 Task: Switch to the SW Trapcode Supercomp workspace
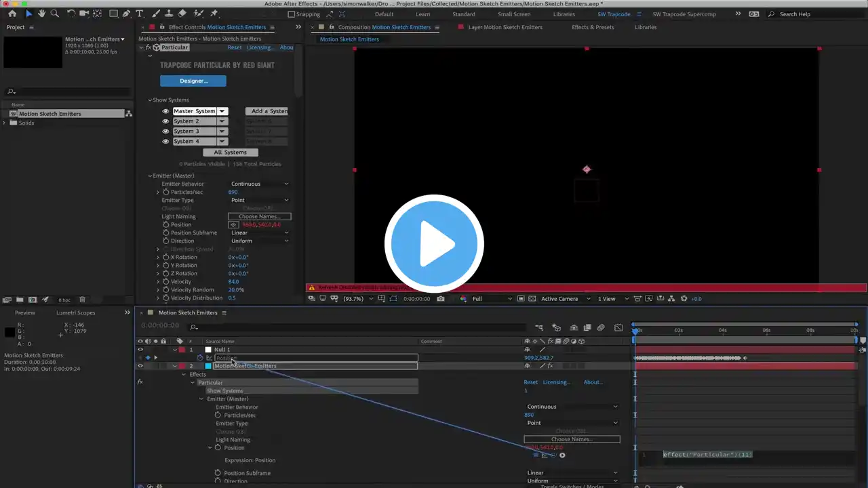(x=684, y=14)
